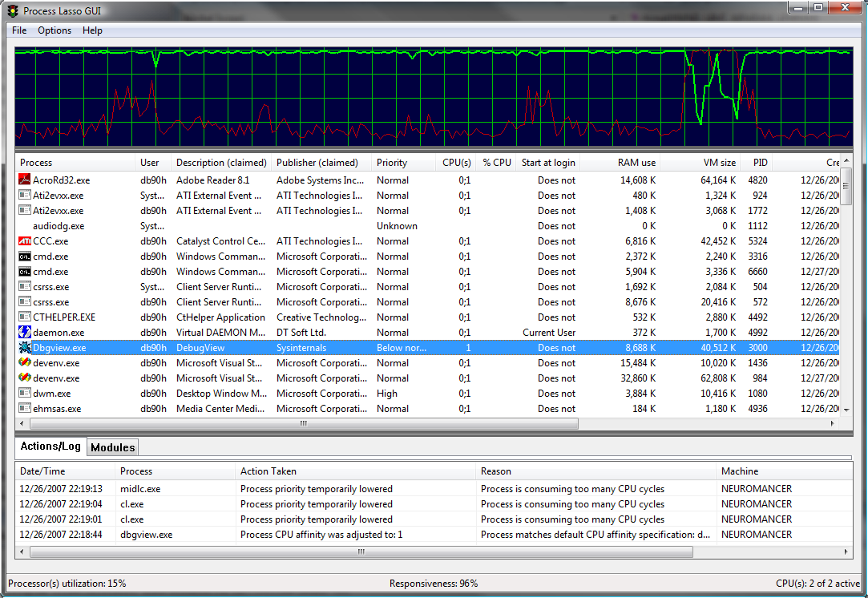
Task: Click the csrss.exe icon with PID 504
Action: pyautogui.click(x=24, y=287)
